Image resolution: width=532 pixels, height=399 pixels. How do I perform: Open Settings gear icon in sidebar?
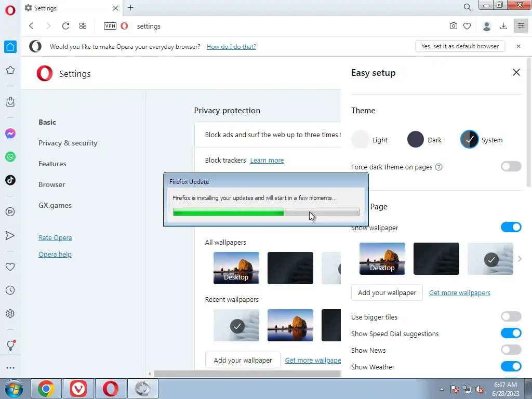pyautogui.click(x=10, y=313)
